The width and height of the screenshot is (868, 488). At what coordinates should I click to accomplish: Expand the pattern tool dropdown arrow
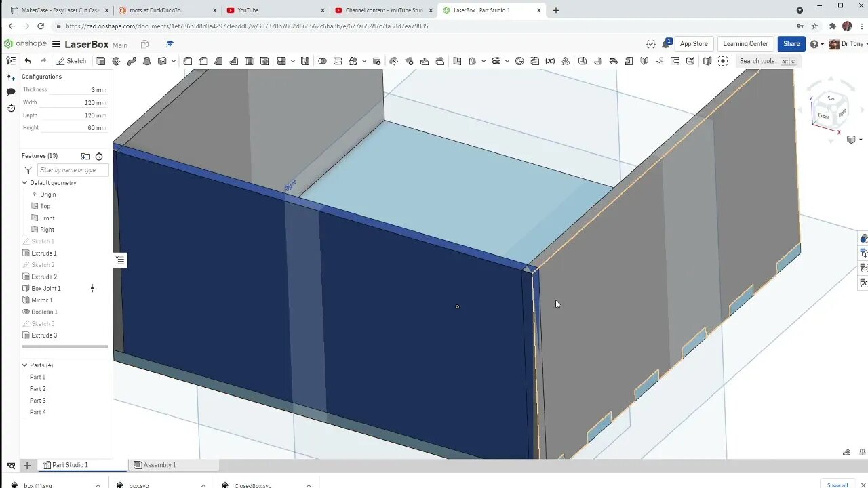coord(293,61)
